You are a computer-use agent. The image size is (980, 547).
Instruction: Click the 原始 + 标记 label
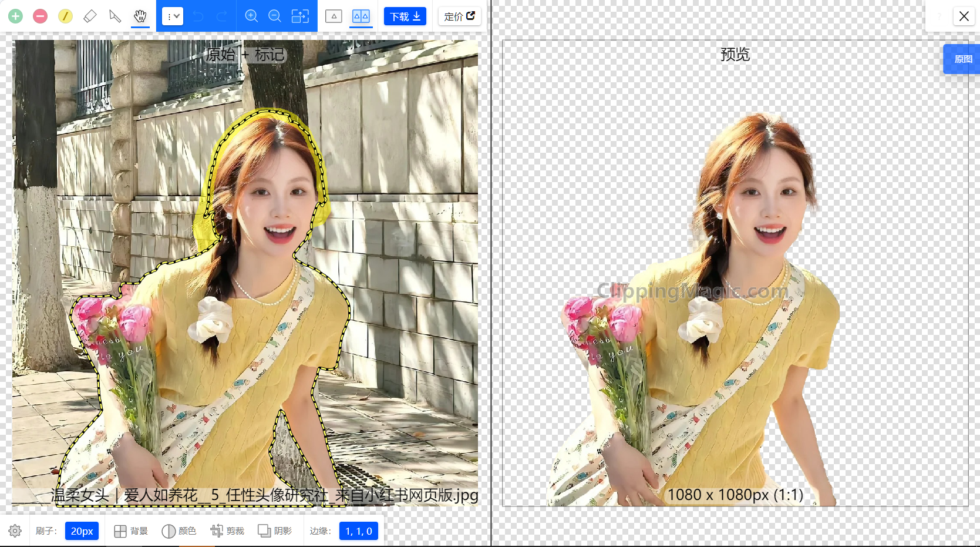click(245, 55)
